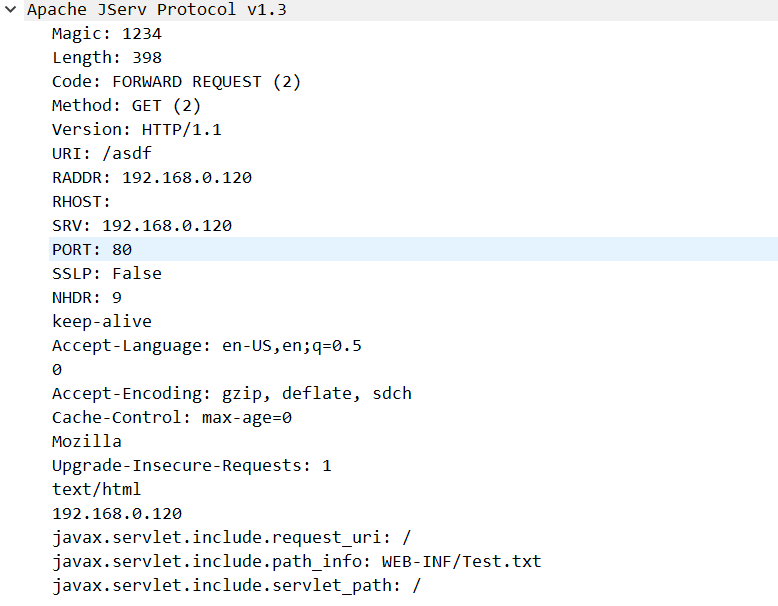Select the Accept-Language header row
778x606 pixels.
click(206, 346)
